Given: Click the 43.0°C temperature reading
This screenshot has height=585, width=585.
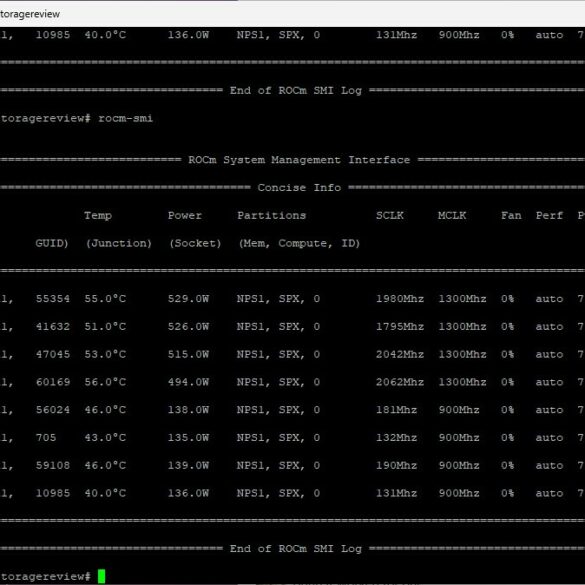Looking at the screenshot, I should coord(105,438).
